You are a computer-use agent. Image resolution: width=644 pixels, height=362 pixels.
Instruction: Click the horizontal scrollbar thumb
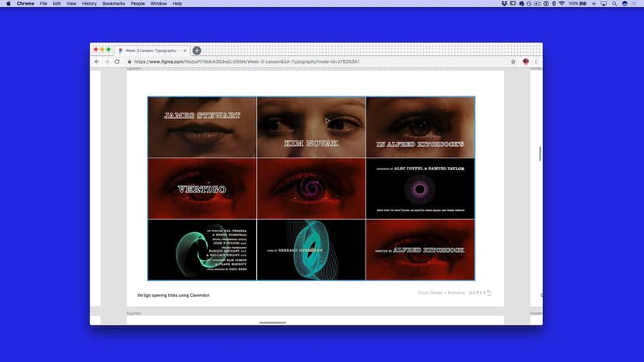tap(273, 322)
